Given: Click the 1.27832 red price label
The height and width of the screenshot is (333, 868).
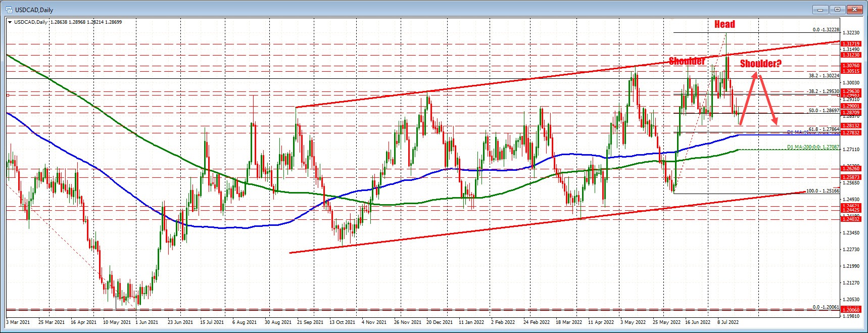Looking at the screenshot, I should [x=850, y=133].
